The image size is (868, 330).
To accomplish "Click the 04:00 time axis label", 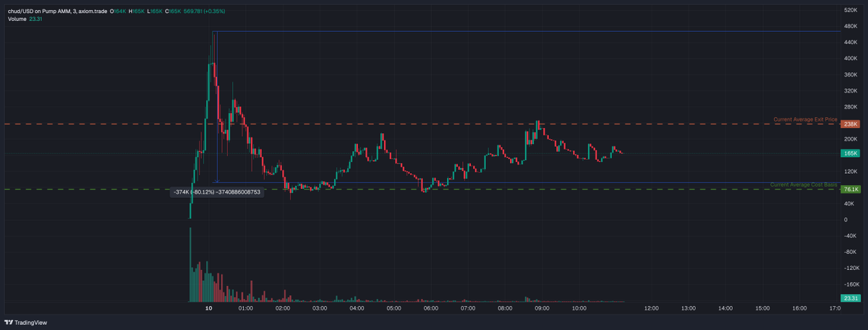I will [357, 308].
